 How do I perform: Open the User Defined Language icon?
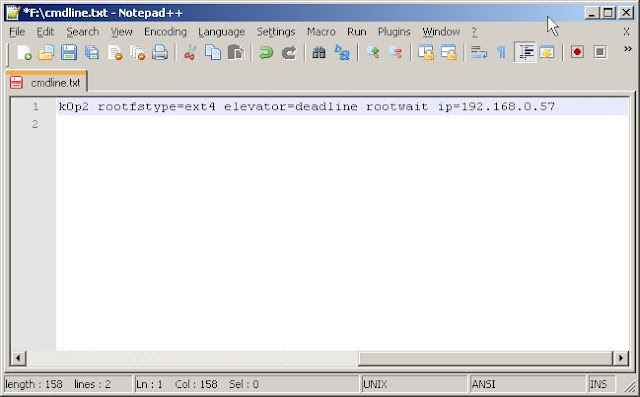[547, 53]
